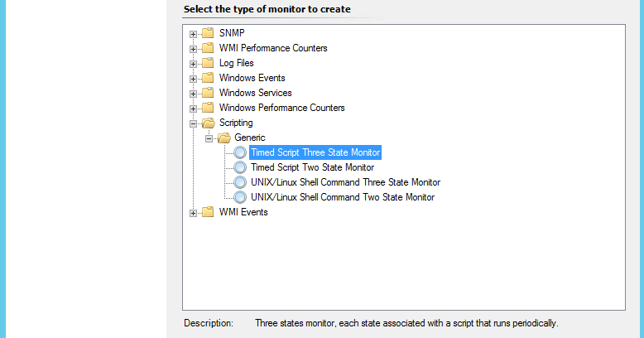This screenshot has height=338, width=644.
Task: Select UNIX/Linux Shell Command Three State Monitor
Action: tap(345, 182)
